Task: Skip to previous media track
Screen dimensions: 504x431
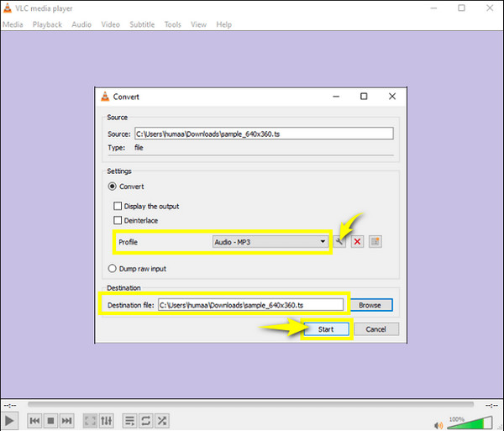Action: tap(34, 420)
